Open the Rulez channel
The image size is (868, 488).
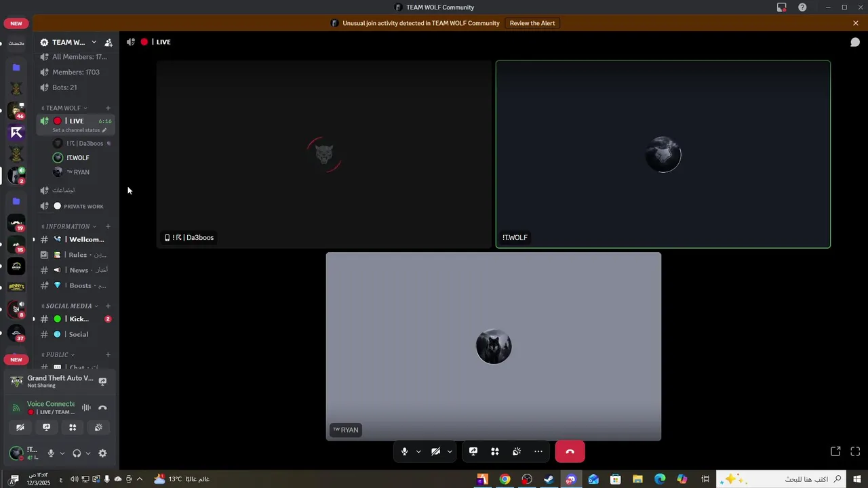click(76, 255)
